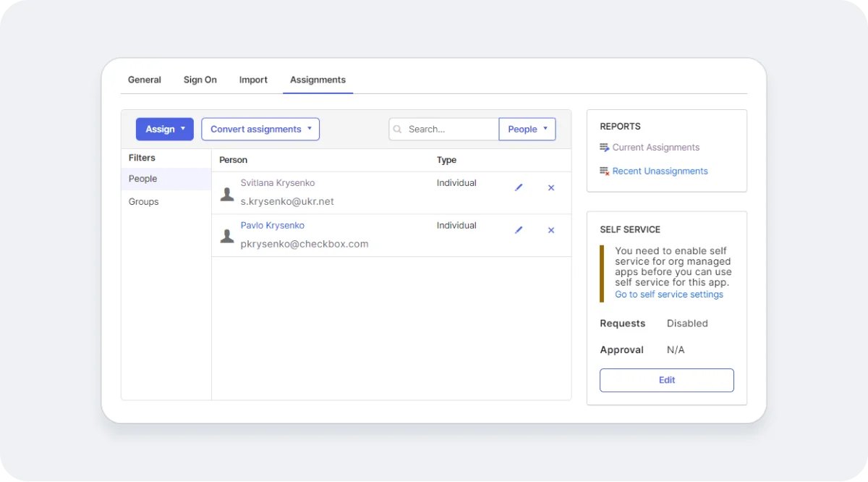Viewport: 868px width, 482px height.
Task: Switch to the Sign On tab
Action: [x=200, y=80]
